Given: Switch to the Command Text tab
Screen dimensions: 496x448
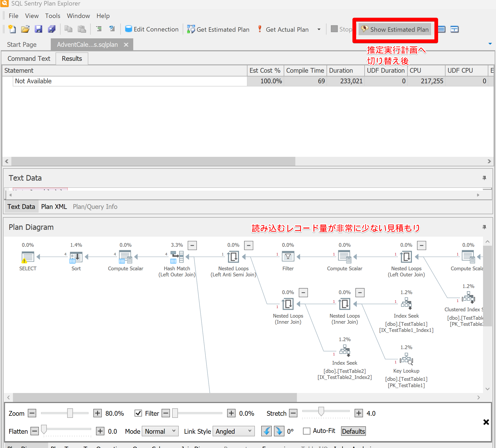Looking at the screenshot, I should tap(29, 59).
